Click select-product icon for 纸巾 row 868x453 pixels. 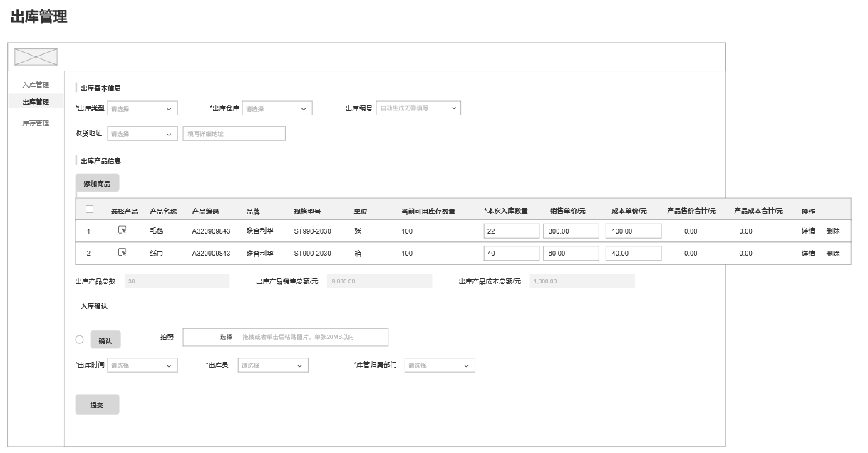(123, 252)
